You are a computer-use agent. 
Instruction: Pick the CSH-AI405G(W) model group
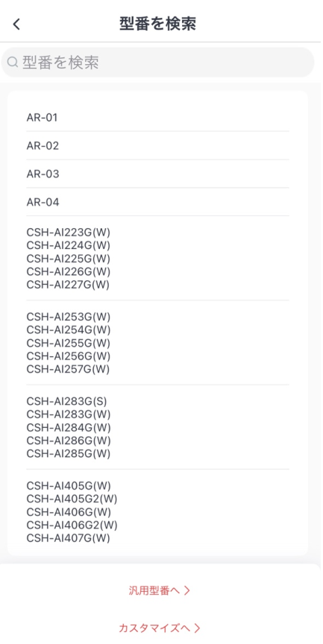(x=158, y=512)
